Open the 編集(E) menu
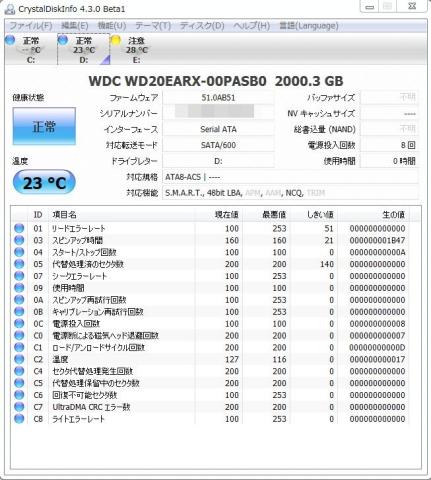This screenshot has width=431, height=480. click(75, 26)
